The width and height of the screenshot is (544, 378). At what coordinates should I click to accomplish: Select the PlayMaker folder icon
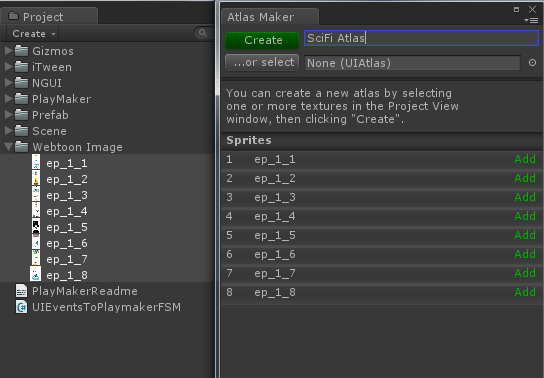(22, 98)
